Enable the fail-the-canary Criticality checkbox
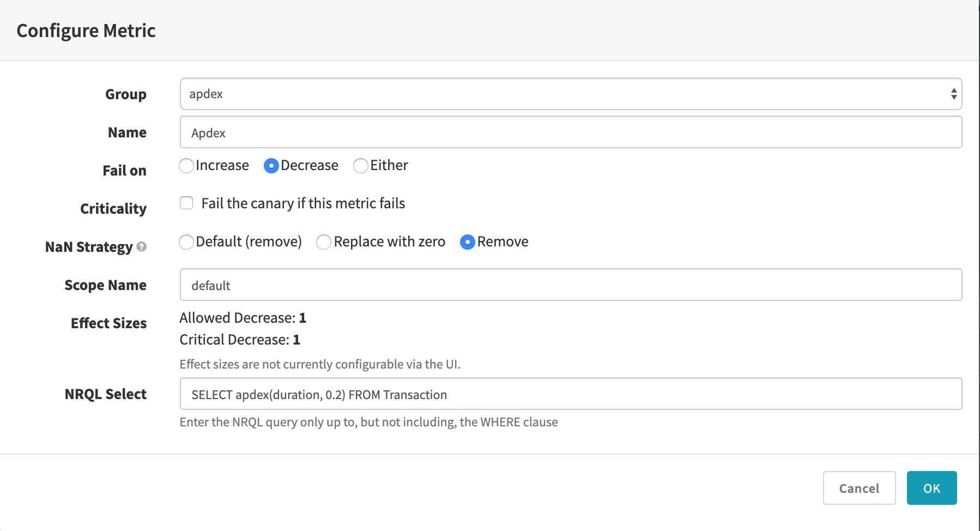This screenshot has height=531, width=980. tap(186, 203)
